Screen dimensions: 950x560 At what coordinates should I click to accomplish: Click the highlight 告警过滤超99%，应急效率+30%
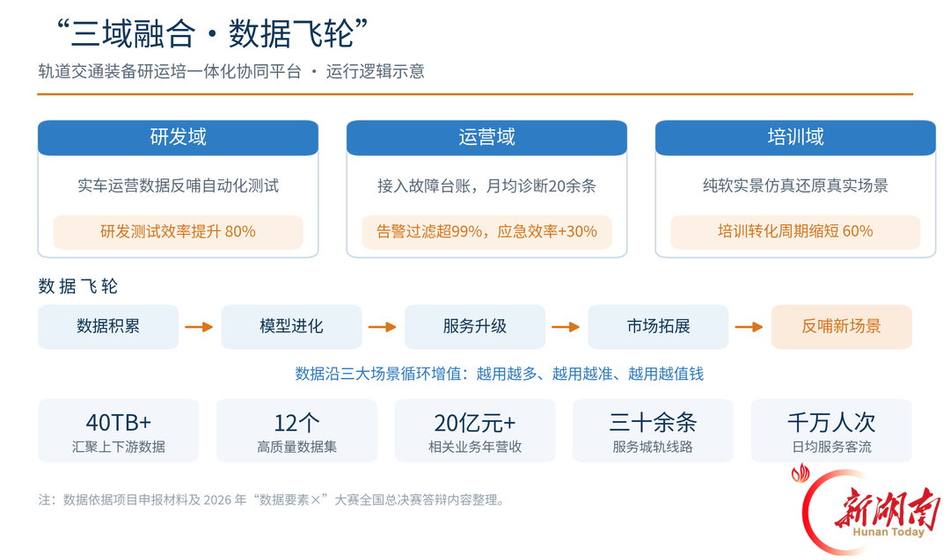[x=486, y=232]
